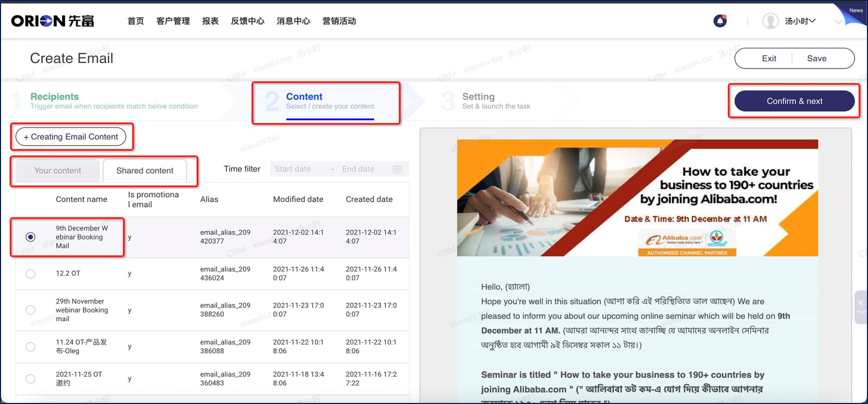
Task: Click created date 2021-11-16 17:27:22
Action: coord(371,379)
